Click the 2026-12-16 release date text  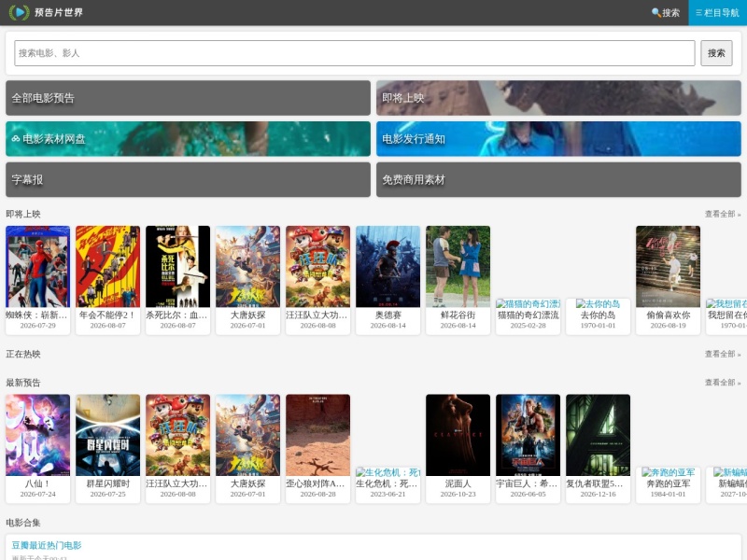pyautogui.click(x=598, y=495)
